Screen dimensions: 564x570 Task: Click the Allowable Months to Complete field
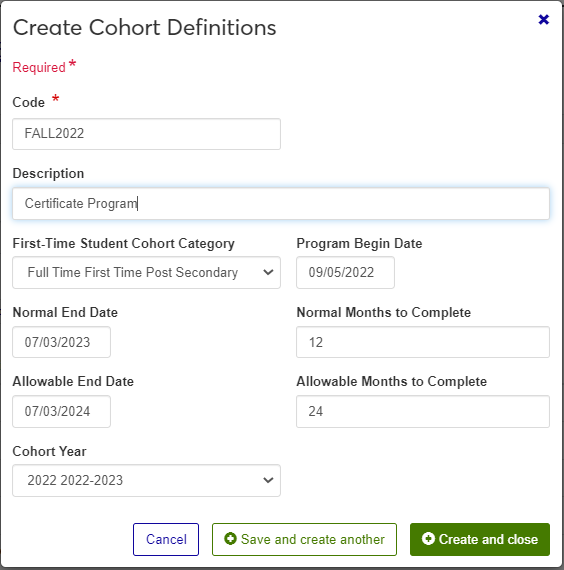(x=423, y=412)
